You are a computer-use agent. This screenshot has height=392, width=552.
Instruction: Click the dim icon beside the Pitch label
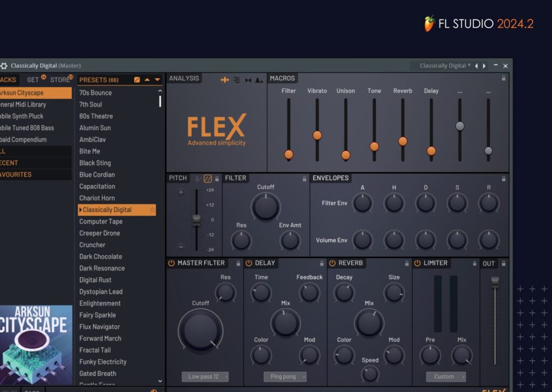[x=198, y=179]
